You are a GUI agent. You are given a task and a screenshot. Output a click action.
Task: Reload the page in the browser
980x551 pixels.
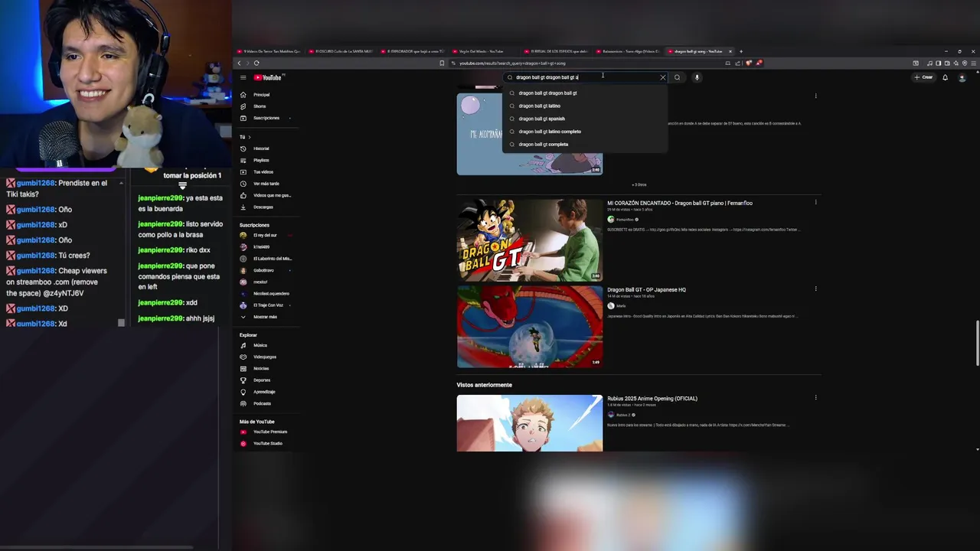point(256,63)
